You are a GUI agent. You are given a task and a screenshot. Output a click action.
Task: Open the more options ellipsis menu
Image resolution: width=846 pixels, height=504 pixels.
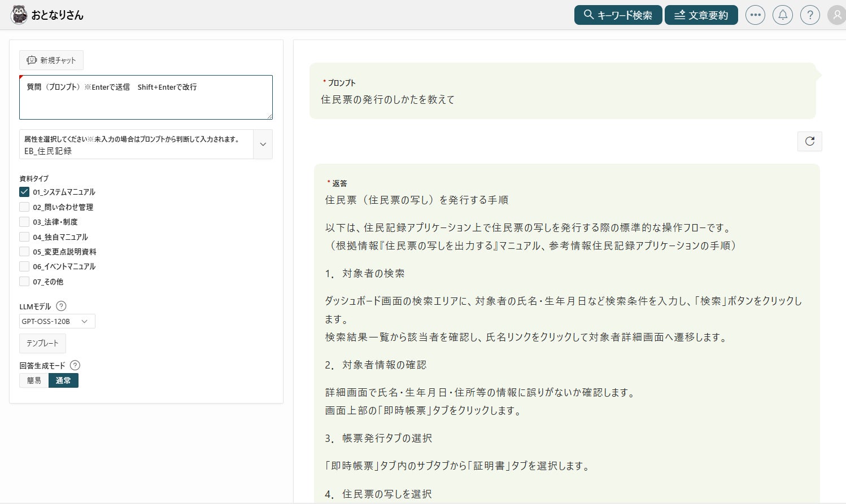[x=755, y=15]
